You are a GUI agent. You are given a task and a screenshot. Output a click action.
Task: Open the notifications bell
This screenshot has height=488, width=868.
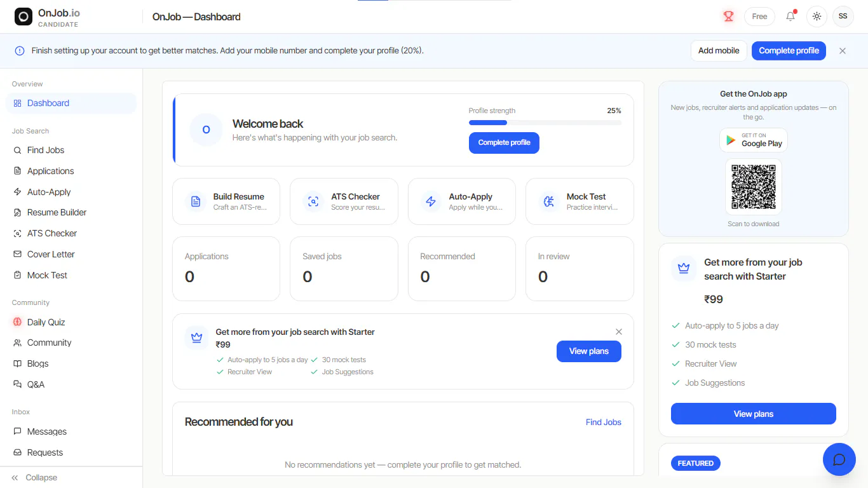tap(790, 17)
